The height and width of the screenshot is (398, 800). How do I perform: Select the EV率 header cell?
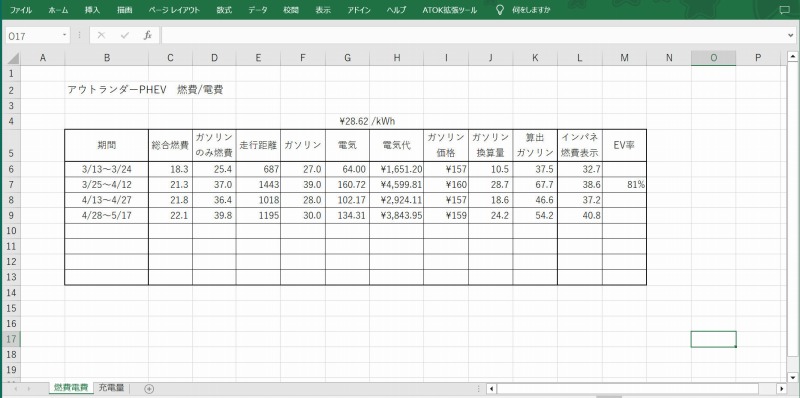coord(624,145)
